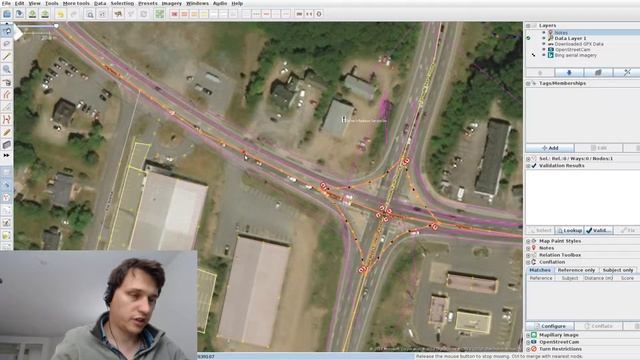640x360 pixels.
Task: Switch to the Matches tab
Action: pyautogui.click(x=540, y=270)
